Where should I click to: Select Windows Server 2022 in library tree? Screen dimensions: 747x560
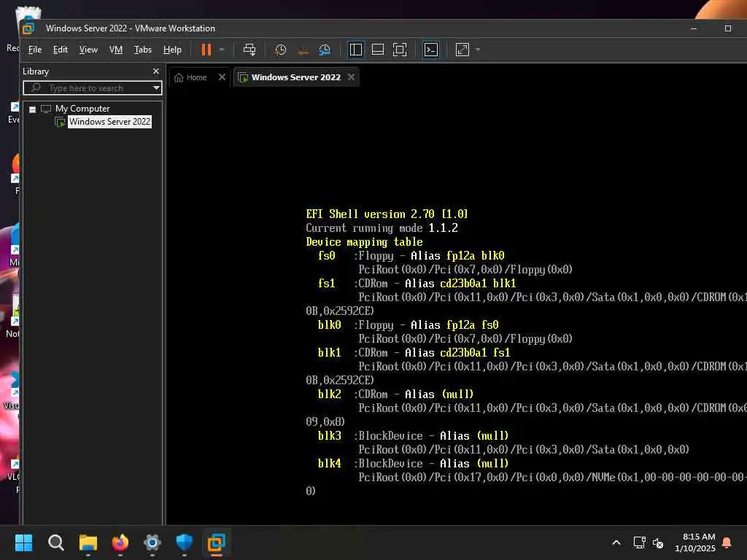click(109, 122)
